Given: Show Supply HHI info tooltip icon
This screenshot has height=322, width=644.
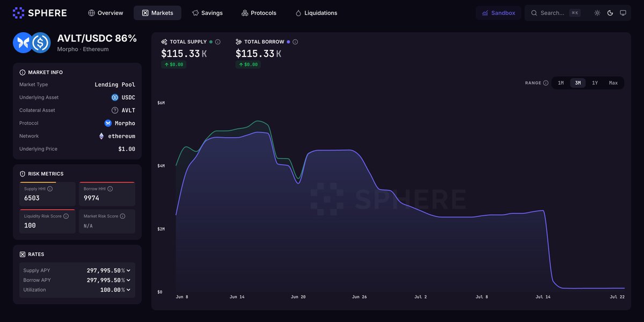Looking at the screenshot, I should (x=50, y=189).
